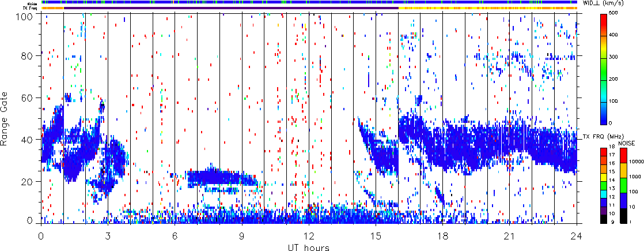Click the 200 label on WID colorbar

pos(615,79)
